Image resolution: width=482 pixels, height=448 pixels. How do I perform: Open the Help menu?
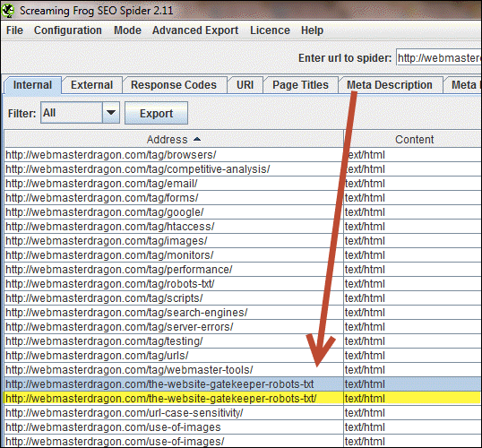pyautogui.click(x=312, y=30)
